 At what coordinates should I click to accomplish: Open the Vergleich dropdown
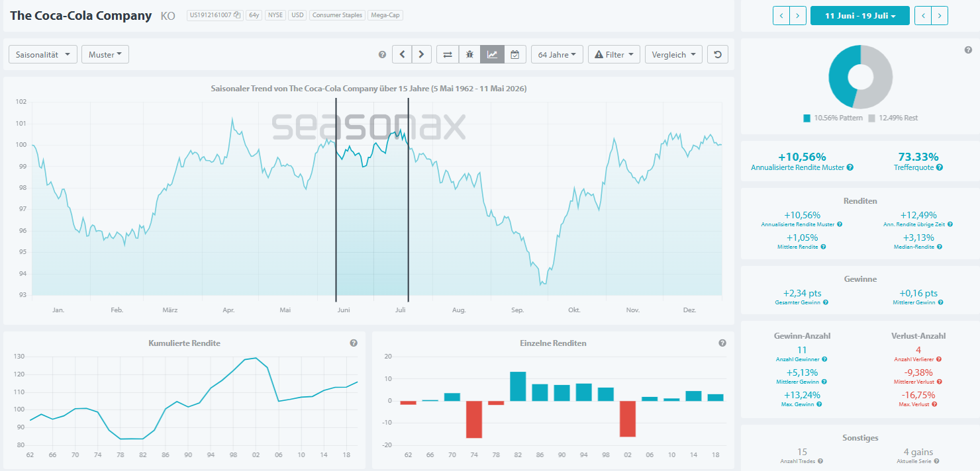coord(673,54)
